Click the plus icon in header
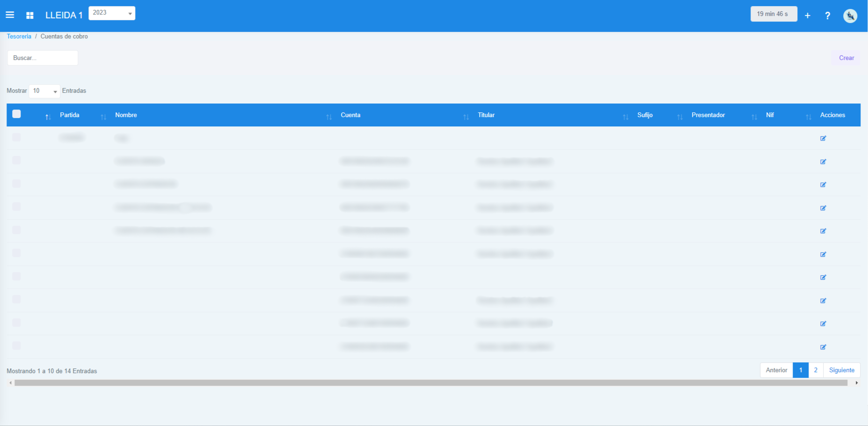Image resolution: width=868 pixels, height=426 pixels. (x=808, y=15)
